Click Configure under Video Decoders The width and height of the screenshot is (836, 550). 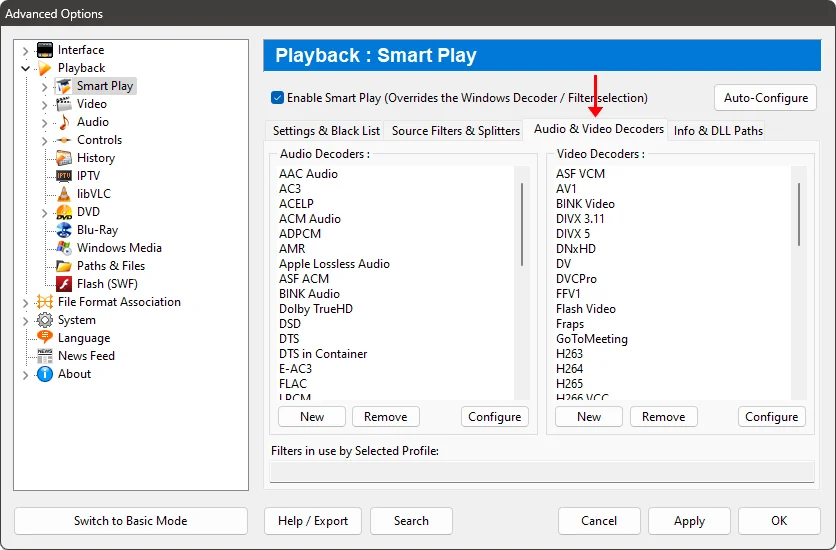tap(771, 417)
